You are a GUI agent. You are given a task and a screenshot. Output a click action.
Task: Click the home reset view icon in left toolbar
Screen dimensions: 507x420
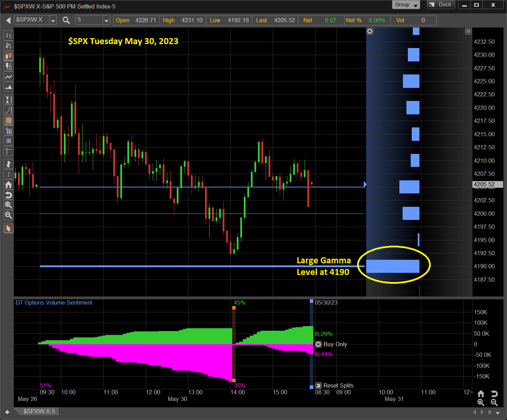click(x=8, y=185)
